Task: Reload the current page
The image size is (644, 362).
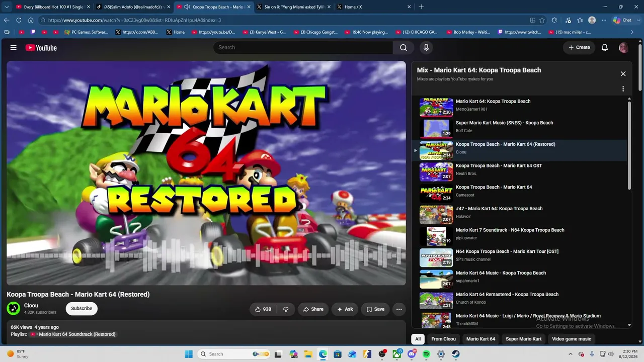Action: click(19, 20)
